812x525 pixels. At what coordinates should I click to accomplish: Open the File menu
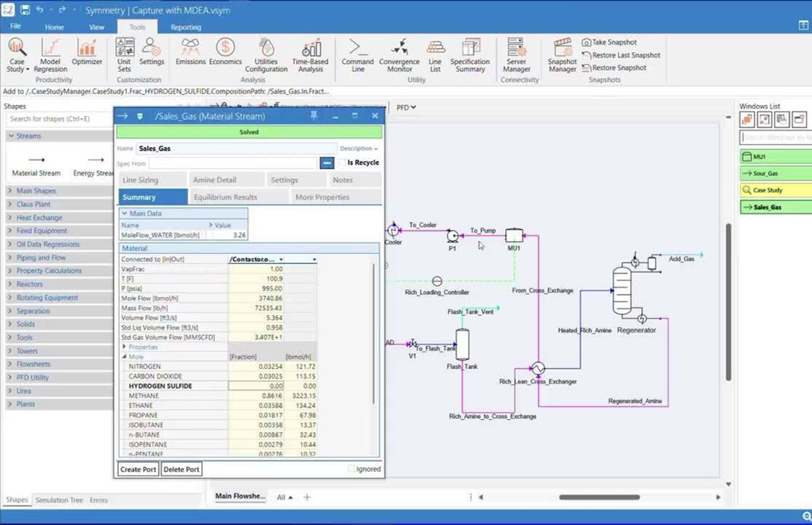click(16, 26)
